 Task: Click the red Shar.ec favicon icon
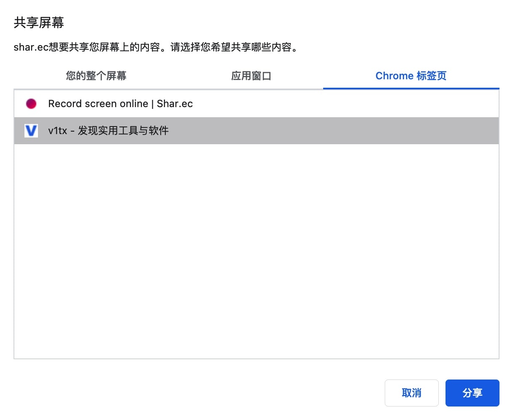[x=31, y=104]
